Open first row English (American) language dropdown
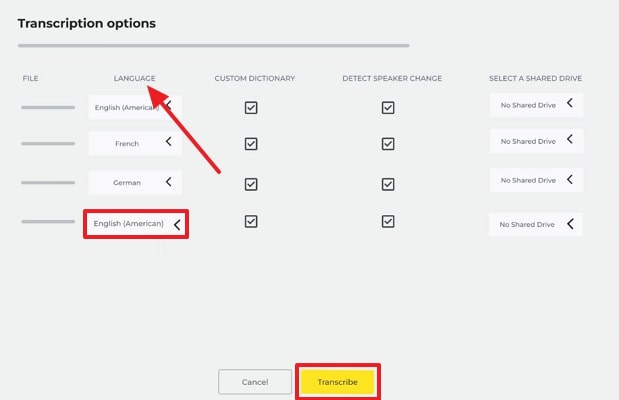Screen dimensions: 619x400 135,105
